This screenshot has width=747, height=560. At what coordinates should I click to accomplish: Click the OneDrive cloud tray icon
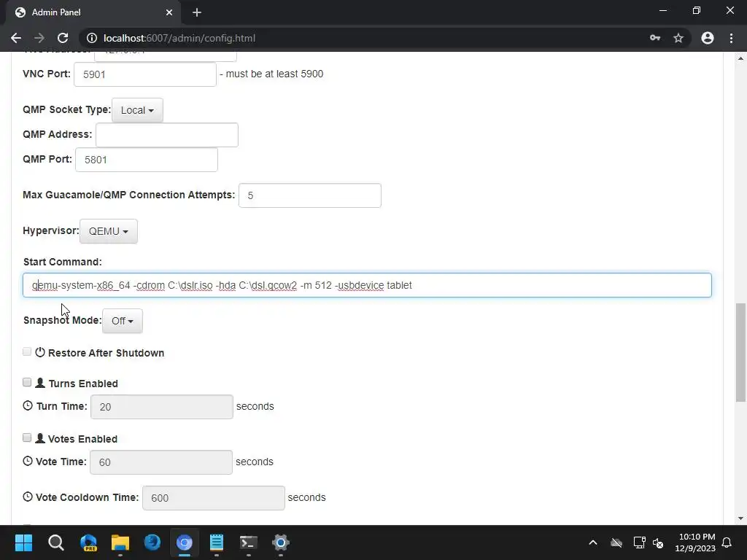(x=616, y=542)
